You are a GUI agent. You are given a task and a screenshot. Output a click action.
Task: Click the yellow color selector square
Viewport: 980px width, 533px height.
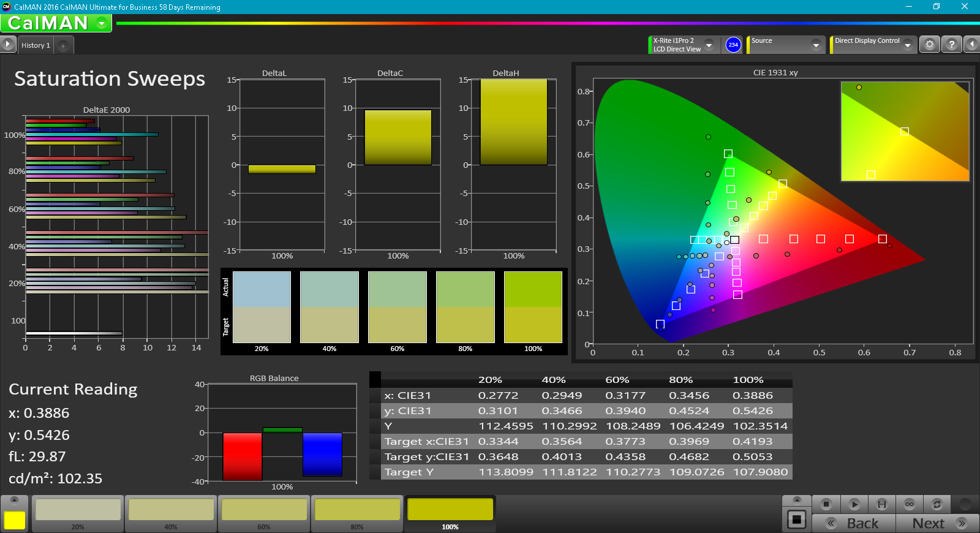point(15,520)
